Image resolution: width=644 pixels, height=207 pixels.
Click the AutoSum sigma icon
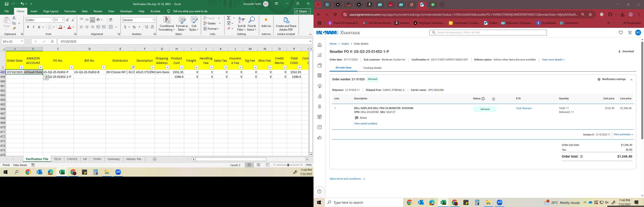[229, 18]
